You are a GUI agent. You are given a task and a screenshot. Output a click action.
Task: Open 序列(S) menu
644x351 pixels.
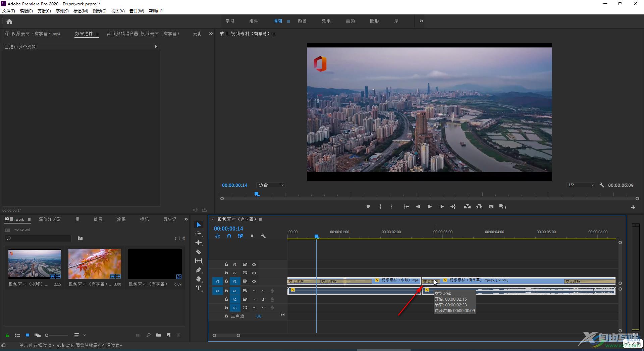click(62, 11)
